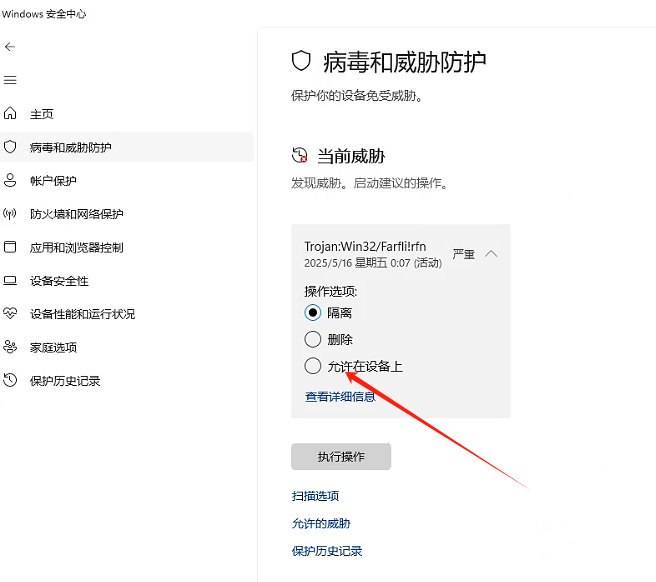656x582 pixels.
Task: Click the 设备性能和运行状况 heart icon
Action: coord(10,314)
